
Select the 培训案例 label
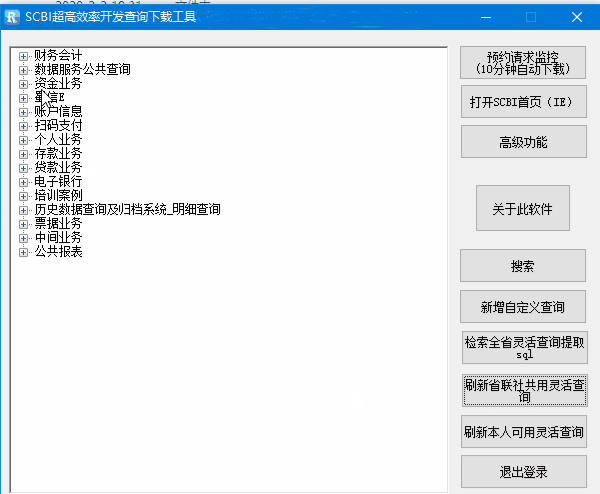click(58, 195)
